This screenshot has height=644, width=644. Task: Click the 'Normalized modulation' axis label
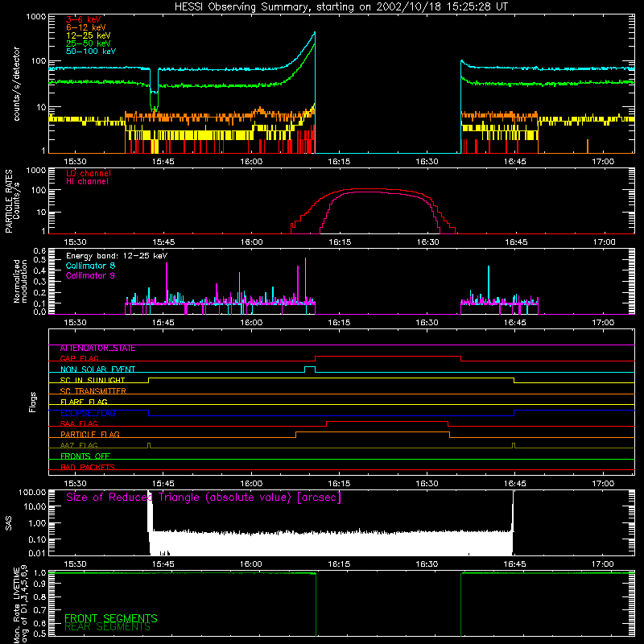click(x=21, y=281)
